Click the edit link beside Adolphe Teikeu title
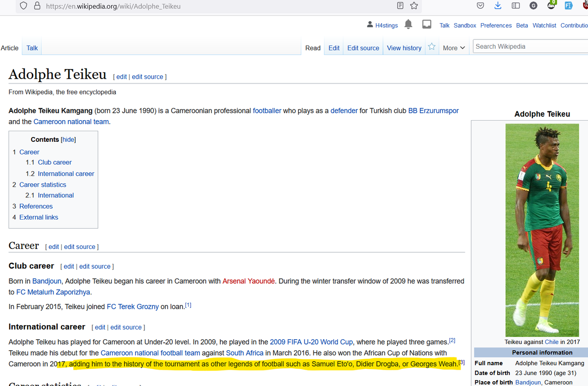 point(122,77)
